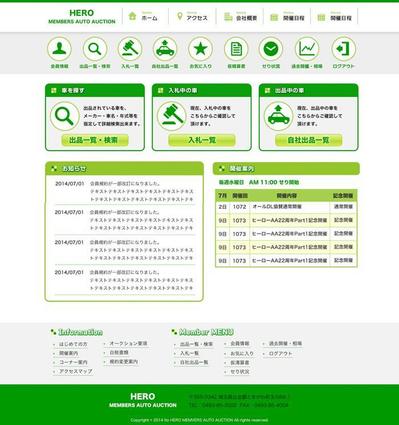Image resolution: width=399 pixels, height=425 pixels.
Task: Click the 通常開催 cell in the table
Action: click(343, 207)
